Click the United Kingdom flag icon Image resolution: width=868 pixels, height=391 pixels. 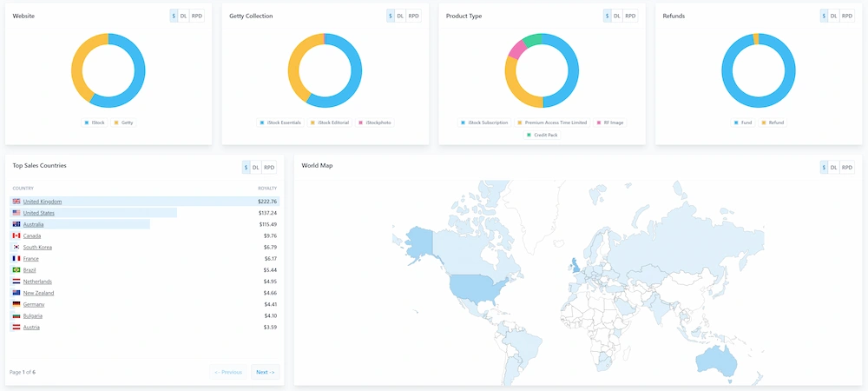click(x=16, y=202)
